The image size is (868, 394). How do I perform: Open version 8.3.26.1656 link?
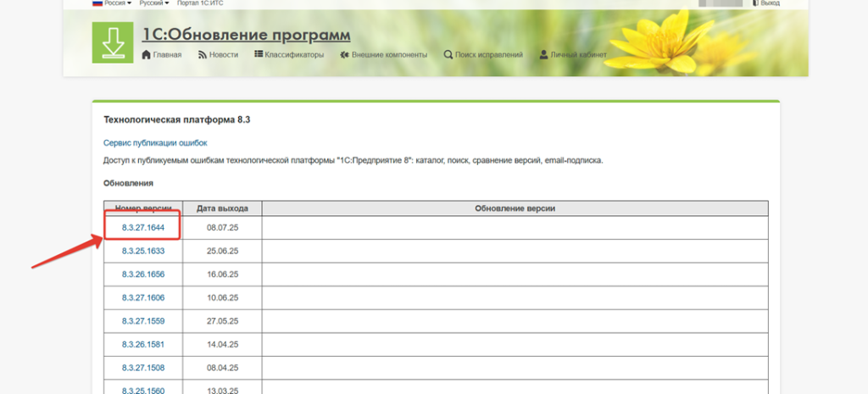(x=143, y=274)
